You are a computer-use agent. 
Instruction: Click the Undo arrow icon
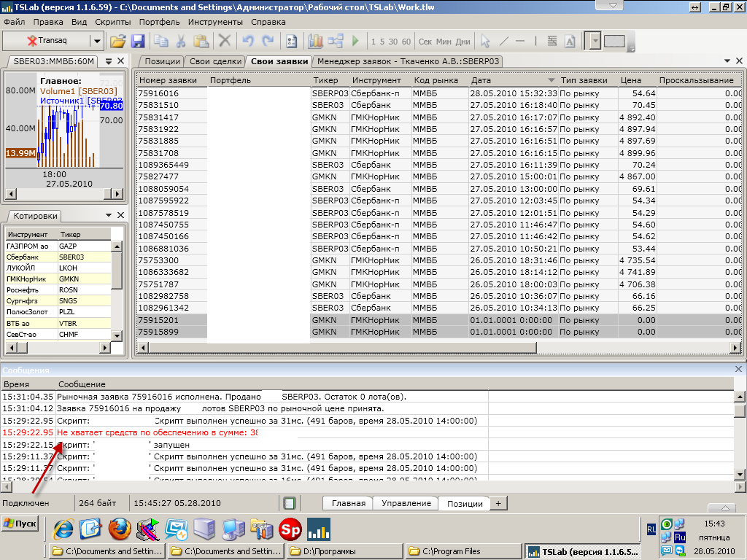(x=249, y=41)
